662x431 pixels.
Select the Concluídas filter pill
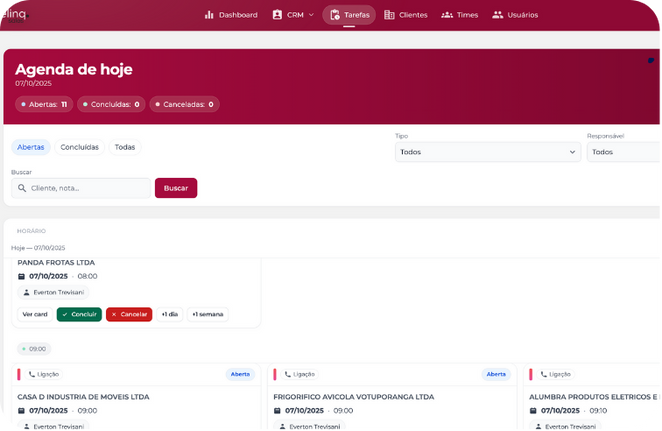[x=80, y=147]
